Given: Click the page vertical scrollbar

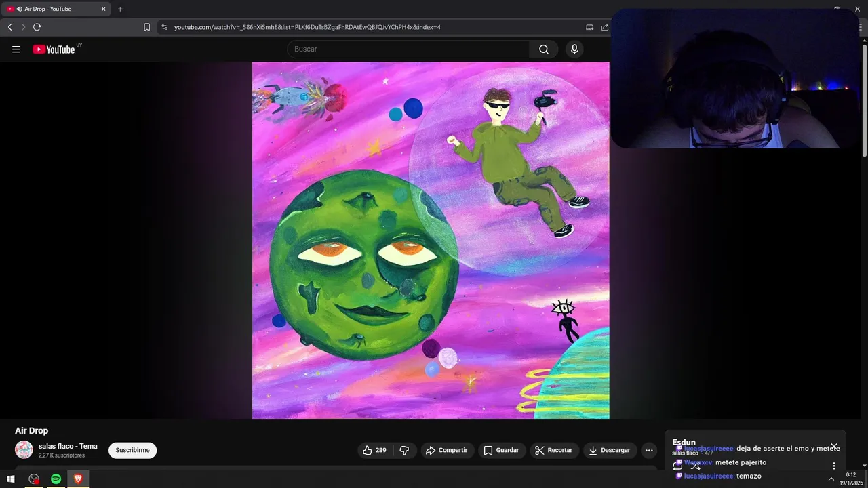Looking at the screenshot, I should (x=864, y=102).
